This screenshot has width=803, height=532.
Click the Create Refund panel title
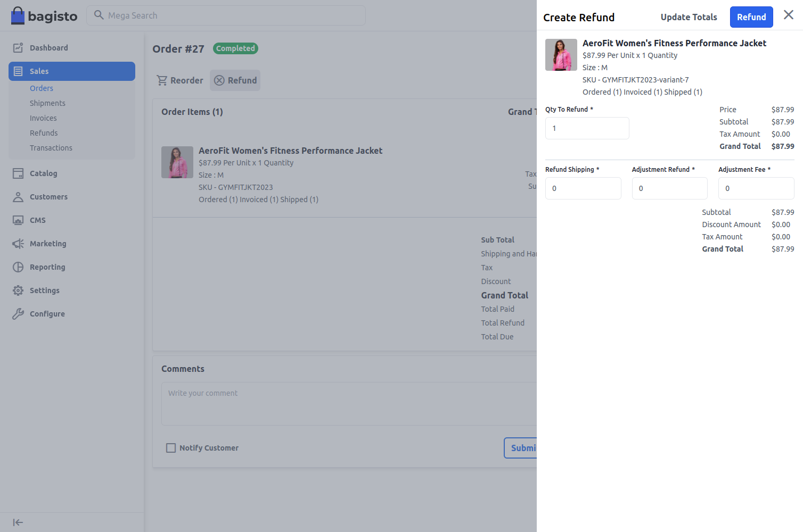tap(579, 18)
